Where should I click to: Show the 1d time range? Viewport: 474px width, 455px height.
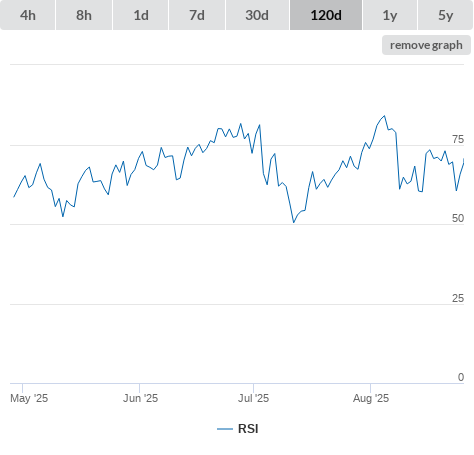141,15
